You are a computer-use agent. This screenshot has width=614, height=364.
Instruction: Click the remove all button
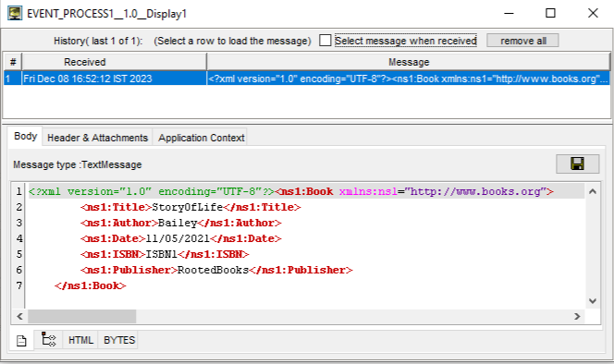522,41
